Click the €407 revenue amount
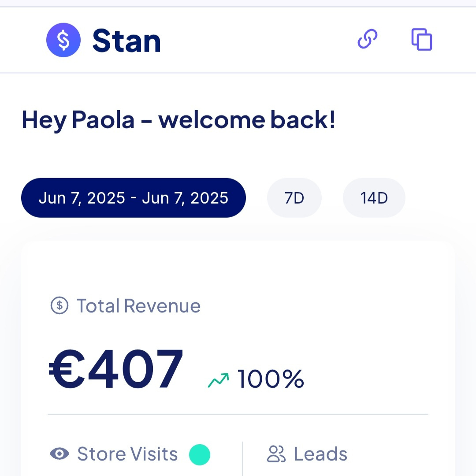476x476 pixels. [x=116, y=369]
